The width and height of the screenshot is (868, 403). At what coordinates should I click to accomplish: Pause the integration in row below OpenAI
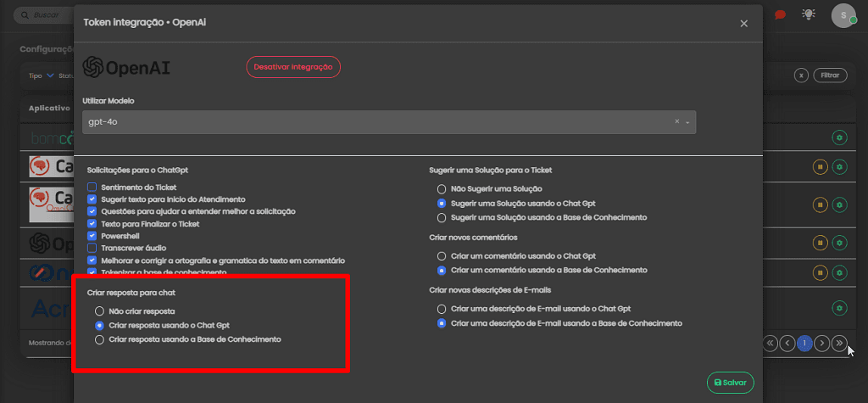point(820,272)
